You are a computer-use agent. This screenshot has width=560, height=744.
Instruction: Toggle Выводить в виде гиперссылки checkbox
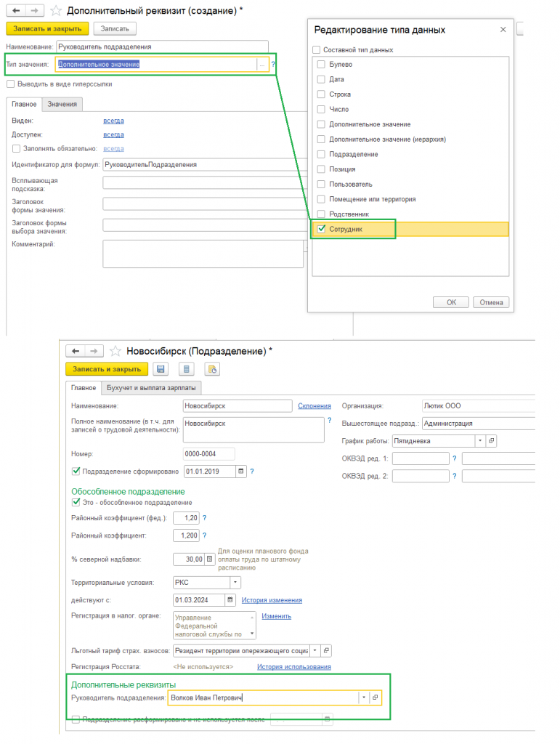[10, 84]
